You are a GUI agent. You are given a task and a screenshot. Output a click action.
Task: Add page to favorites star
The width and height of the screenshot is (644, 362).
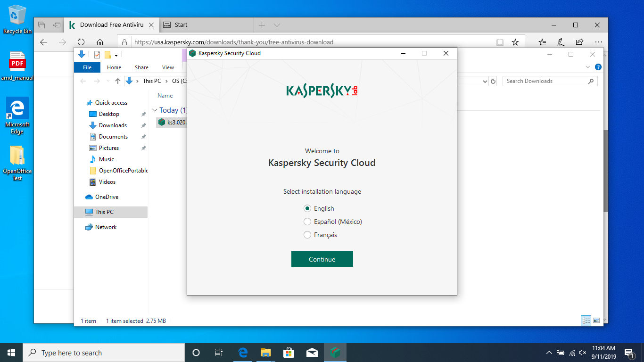[515, 42]
